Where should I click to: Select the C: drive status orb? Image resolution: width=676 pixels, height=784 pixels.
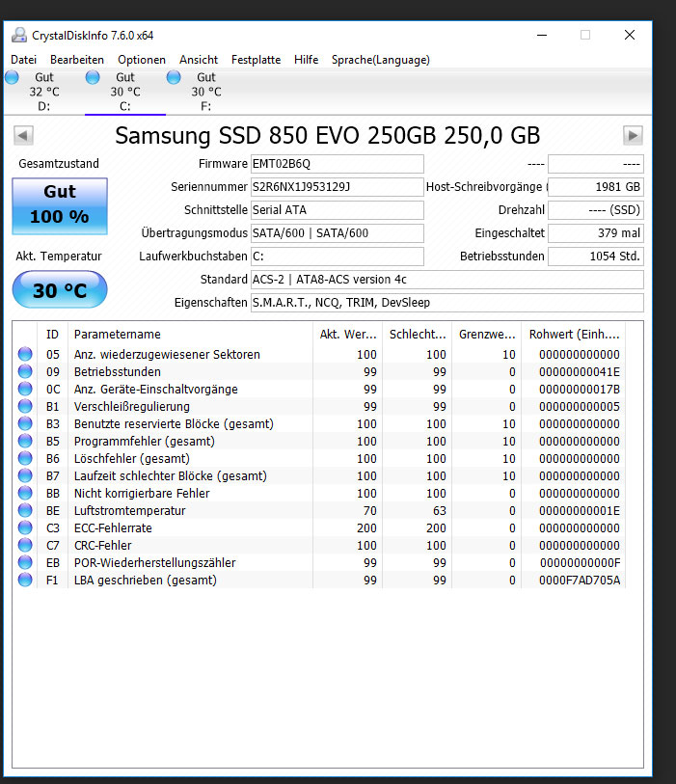click(x=93, y=77)
